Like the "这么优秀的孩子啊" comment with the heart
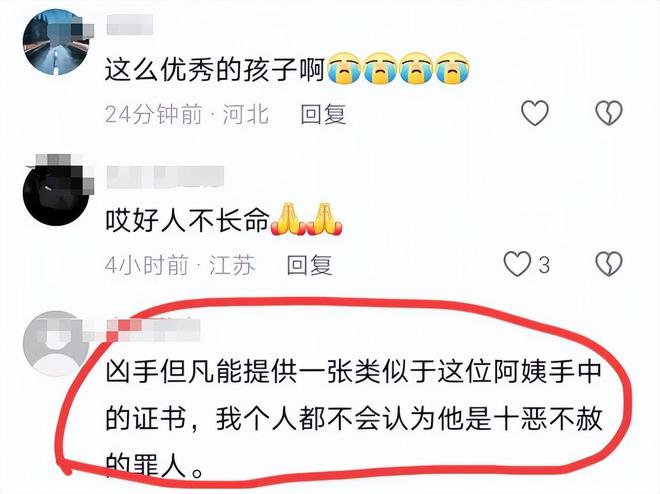The width and height of the screenshot is (660, 494). click(x=535, y=113)
